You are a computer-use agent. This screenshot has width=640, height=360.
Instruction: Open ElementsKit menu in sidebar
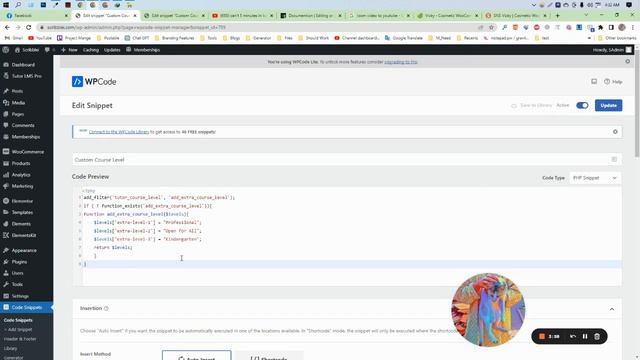(24, 235)
